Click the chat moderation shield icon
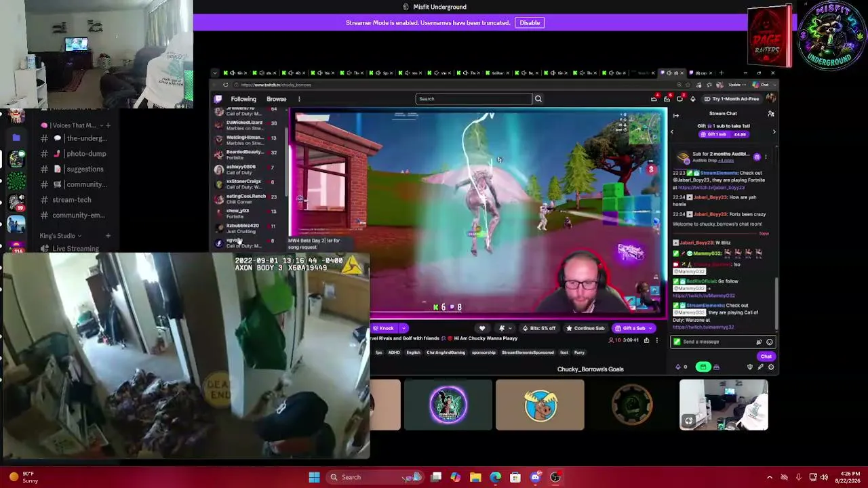868x488 pixels. point(750,367)
